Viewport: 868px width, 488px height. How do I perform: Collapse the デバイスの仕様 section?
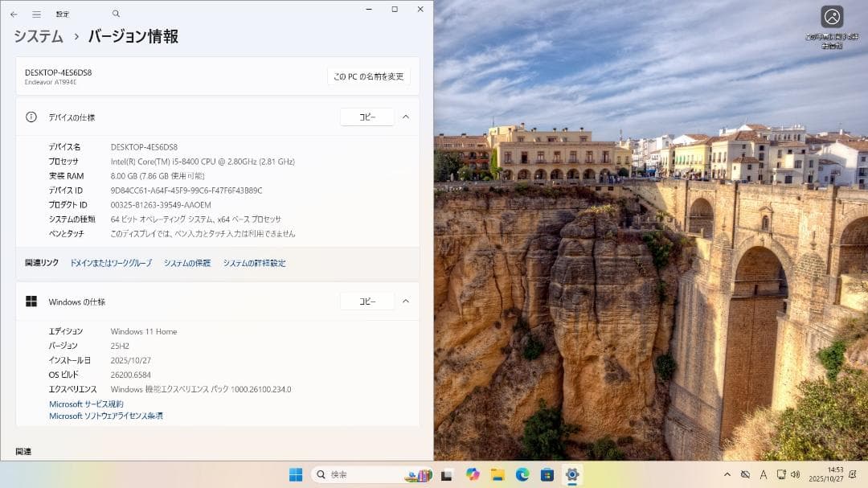click(x=406, y=117)
